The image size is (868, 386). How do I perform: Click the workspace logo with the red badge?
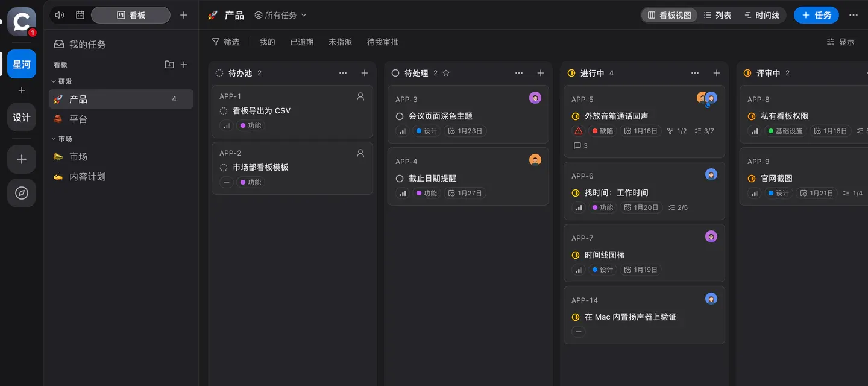[22, 22]
